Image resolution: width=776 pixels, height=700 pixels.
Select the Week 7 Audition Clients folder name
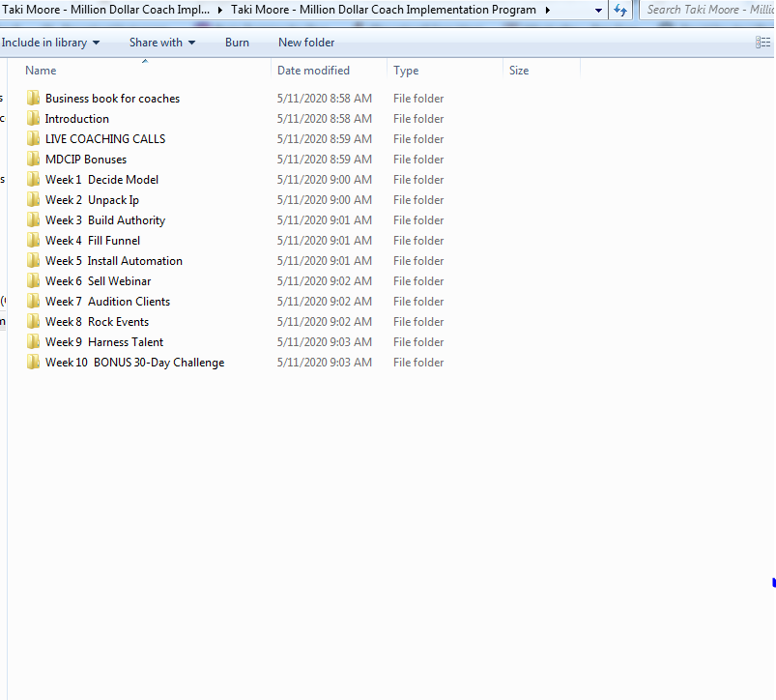107,301
